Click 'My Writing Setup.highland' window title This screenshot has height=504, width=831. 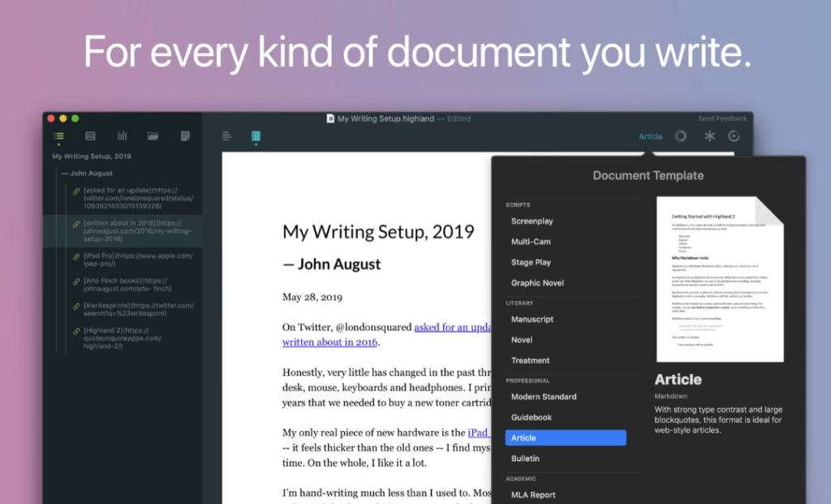[385, 118]
